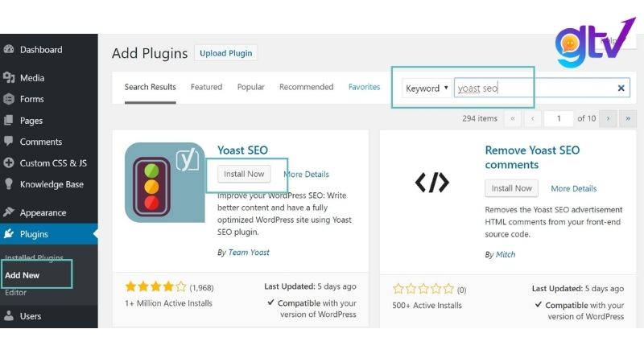The image size is (644, 362).
Task: Click the Custom CSS & JS plus icon
Action: tap(9, 162)
